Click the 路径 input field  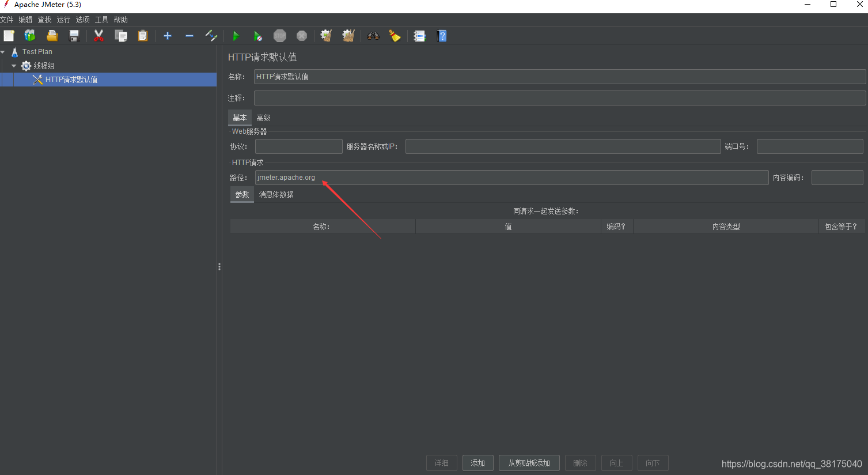pos(512,178)
